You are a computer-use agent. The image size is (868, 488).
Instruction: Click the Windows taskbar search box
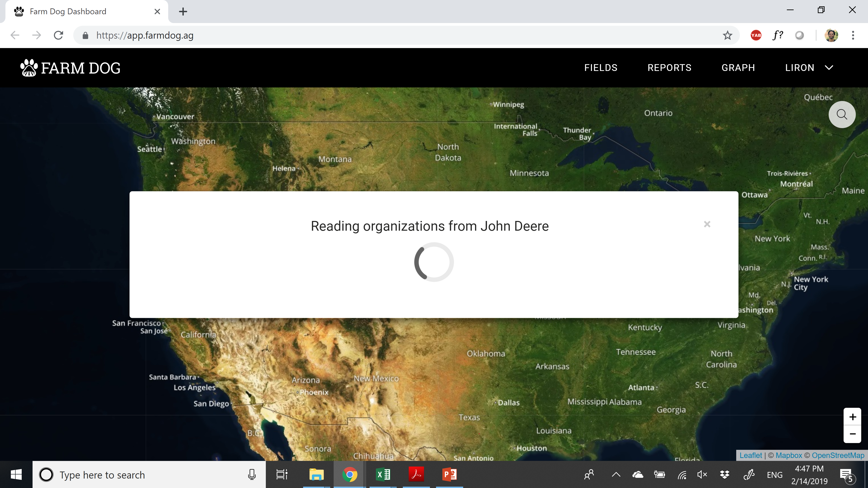click(149, 474)
